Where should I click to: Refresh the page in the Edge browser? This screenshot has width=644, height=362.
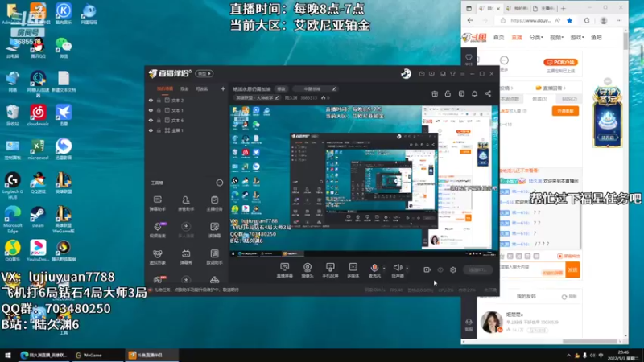(x=587, y=21)
